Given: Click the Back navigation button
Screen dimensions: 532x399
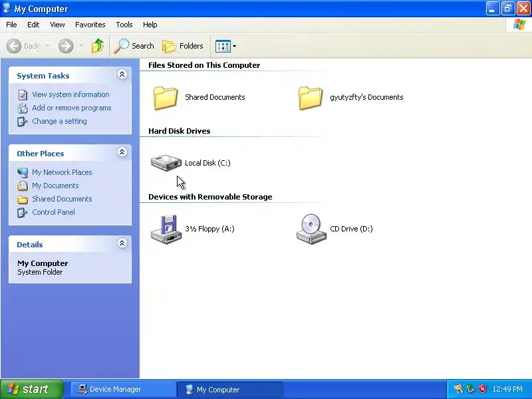Looking at the screenshot, I should (x=23, y=46).
